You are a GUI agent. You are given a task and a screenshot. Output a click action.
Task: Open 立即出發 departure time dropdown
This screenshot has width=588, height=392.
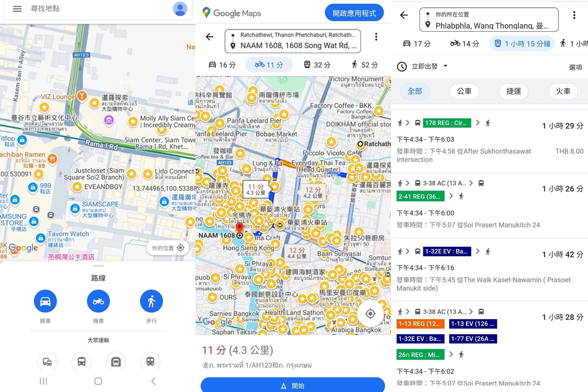[422, 66]
